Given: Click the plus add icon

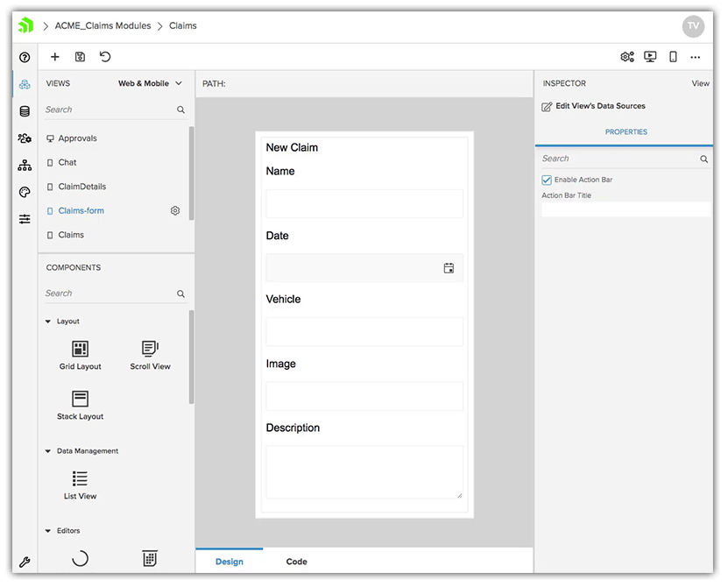Looking at the screenshot, I should point(55,57).
